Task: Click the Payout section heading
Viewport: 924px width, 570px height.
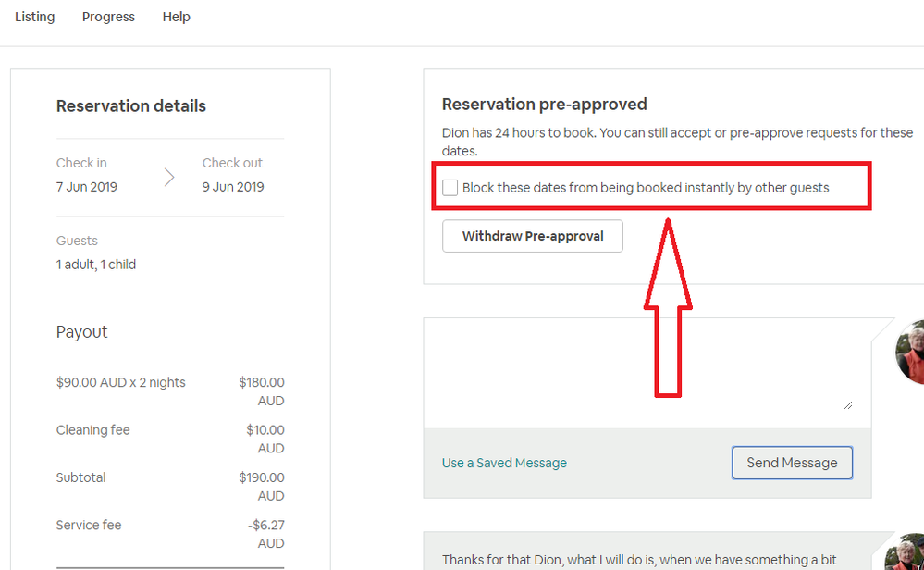Action: point(82,332)
